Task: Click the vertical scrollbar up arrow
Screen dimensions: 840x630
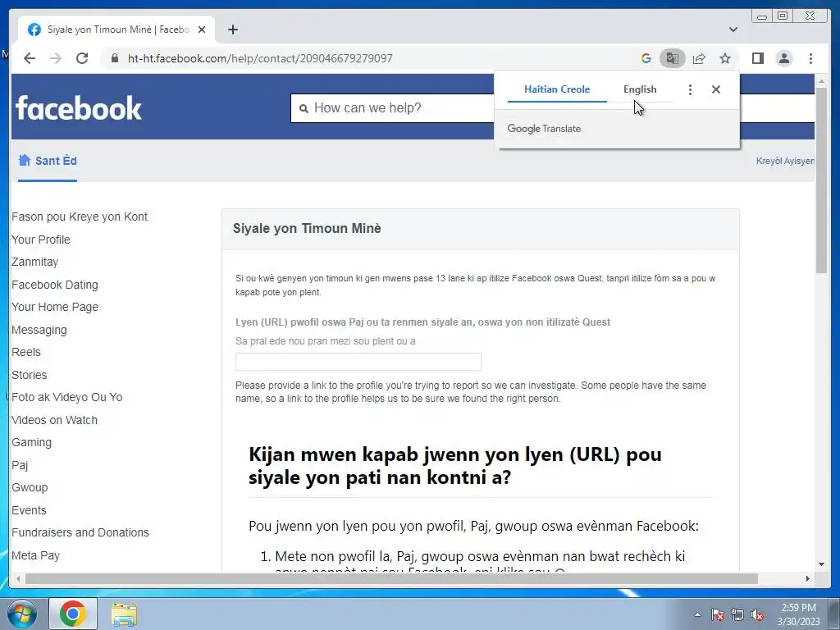Action: 821,81
